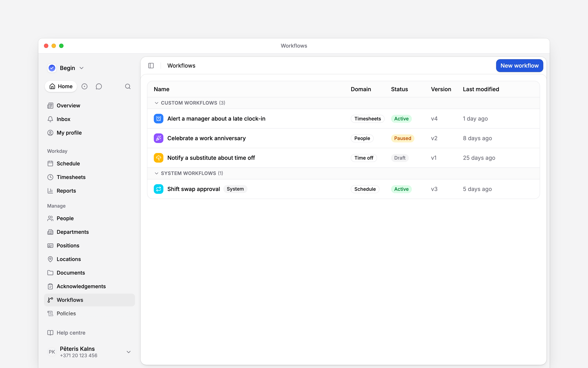This screenshot has height=368, width=588.
Task: Click the Reports bar chart icon
Action: 50,191
